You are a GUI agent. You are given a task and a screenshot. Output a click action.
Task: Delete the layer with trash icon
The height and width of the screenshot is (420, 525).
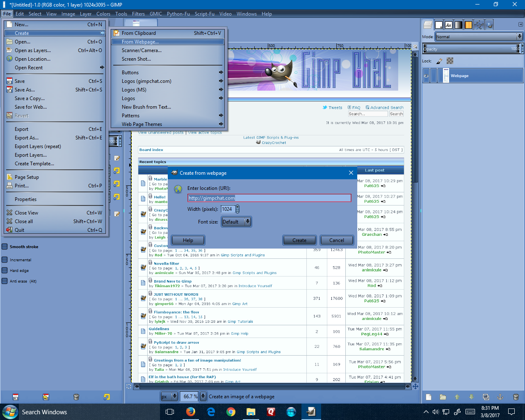516,397
